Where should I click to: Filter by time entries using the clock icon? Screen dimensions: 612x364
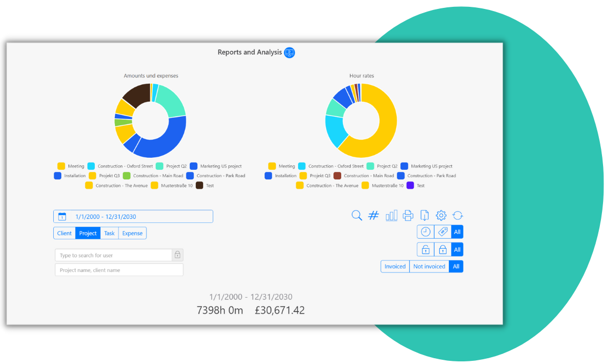[425, 231]
